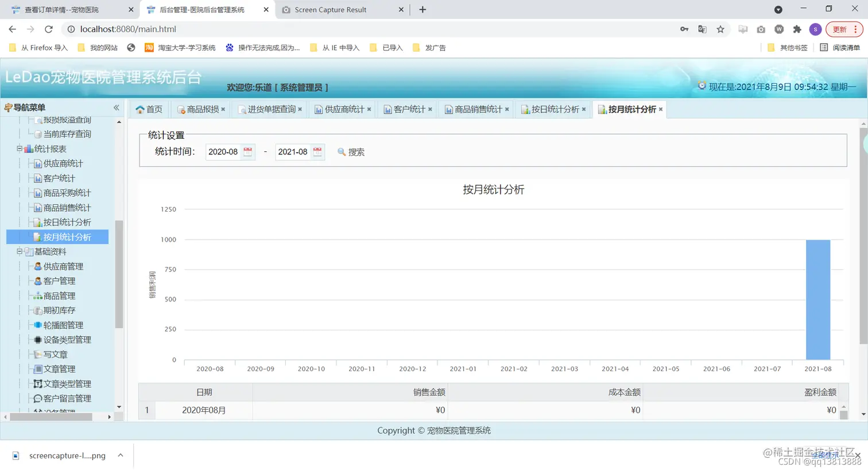
Task: Open the end date calendar picker
Action: (x=317, y=151)
